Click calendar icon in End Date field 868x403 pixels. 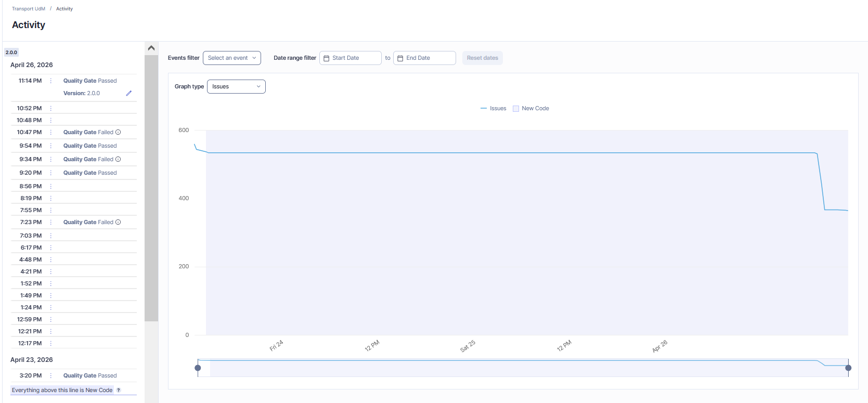(400, 58)
